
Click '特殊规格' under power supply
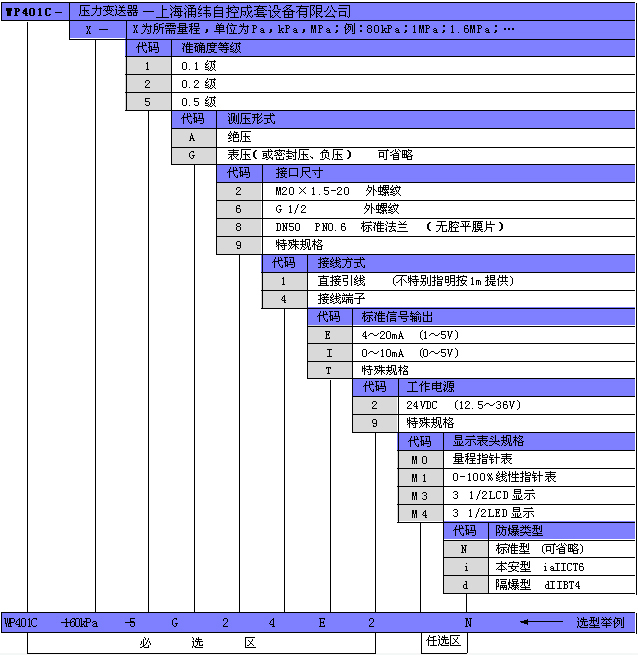click(430, 423)
